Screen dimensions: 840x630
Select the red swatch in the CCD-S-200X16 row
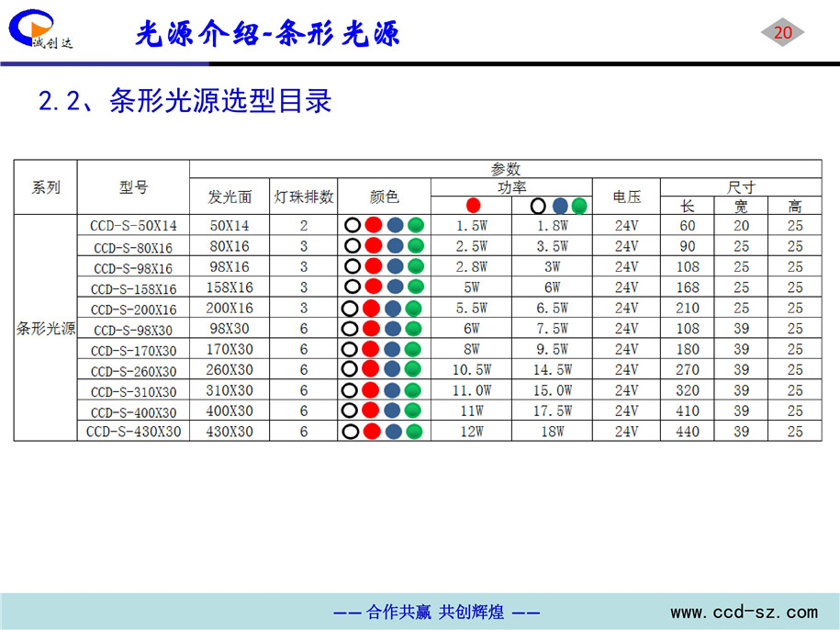pos(373,308)
